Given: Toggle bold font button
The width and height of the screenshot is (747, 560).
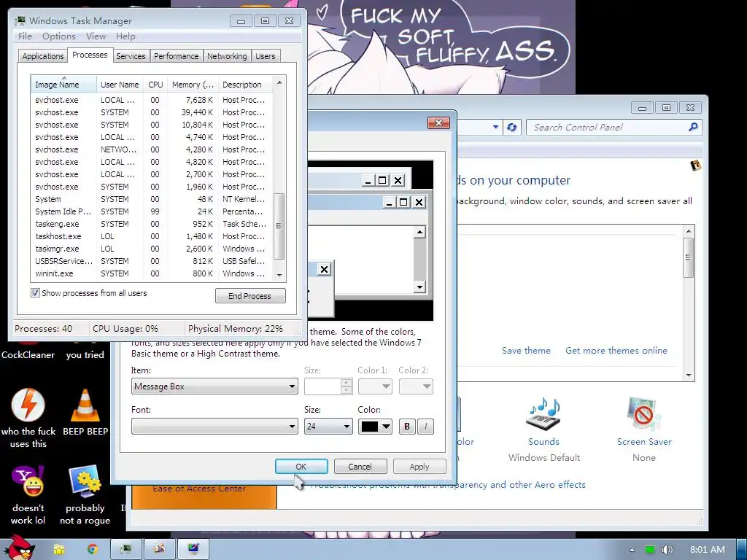Looking at the screenshot, I should [x=407, y=426].
